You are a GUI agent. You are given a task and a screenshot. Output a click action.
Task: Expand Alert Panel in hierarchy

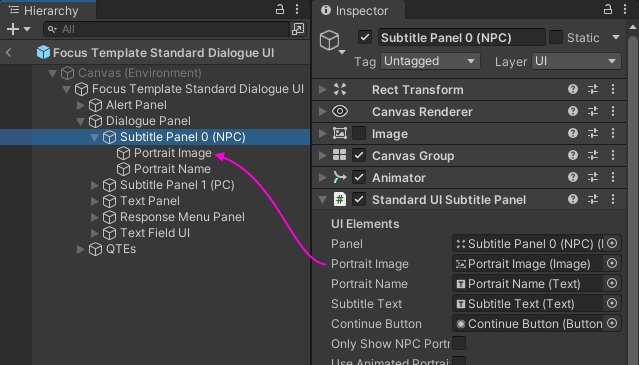pyautogui.click(x=81, y=105)
